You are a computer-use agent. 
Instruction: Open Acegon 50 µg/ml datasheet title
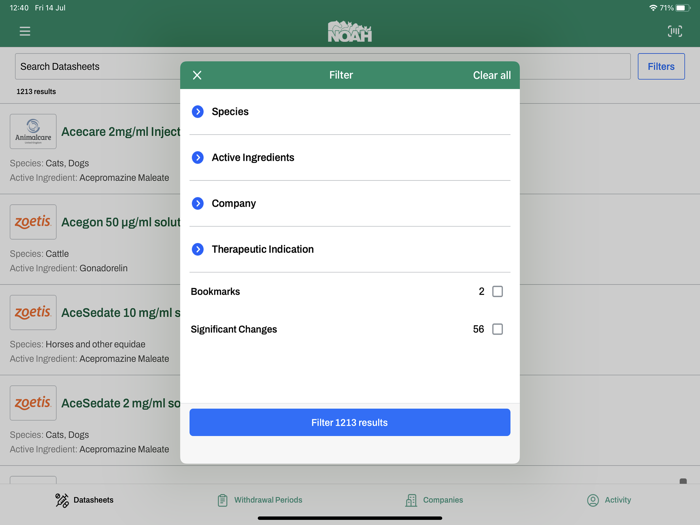coord(121,222)
